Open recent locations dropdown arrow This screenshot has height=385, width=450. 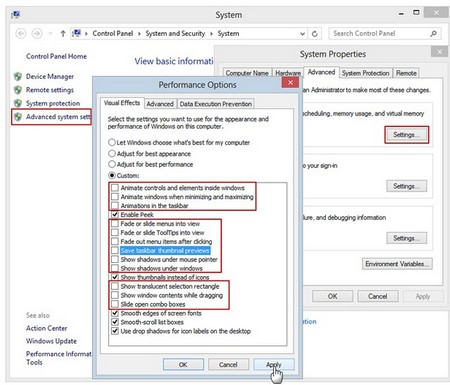pyautogui.click(x=50, y=34)
